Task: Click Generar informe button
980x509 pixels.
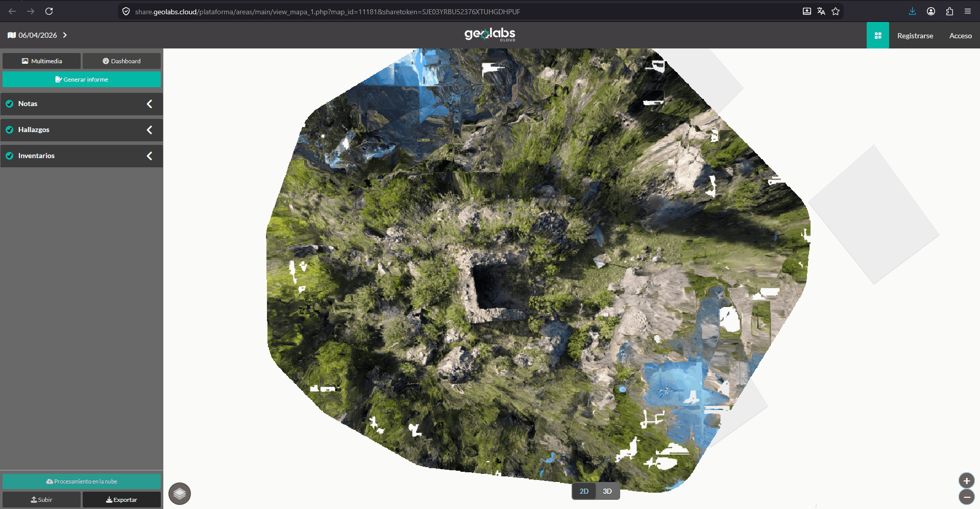Action: click(82, 80)
